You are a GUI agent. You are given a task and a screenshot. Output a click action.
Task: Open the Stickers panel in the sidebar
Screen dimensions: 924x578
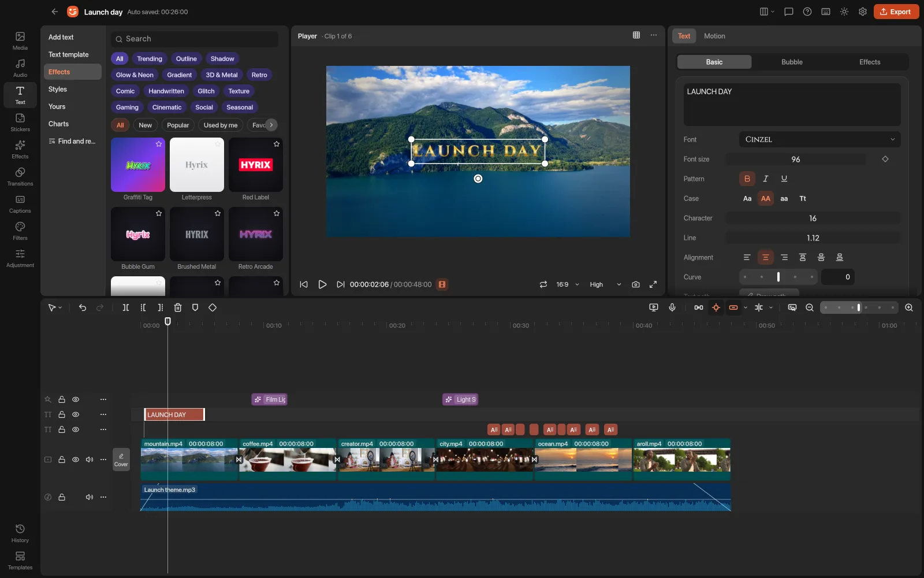[x=20, y=122]
